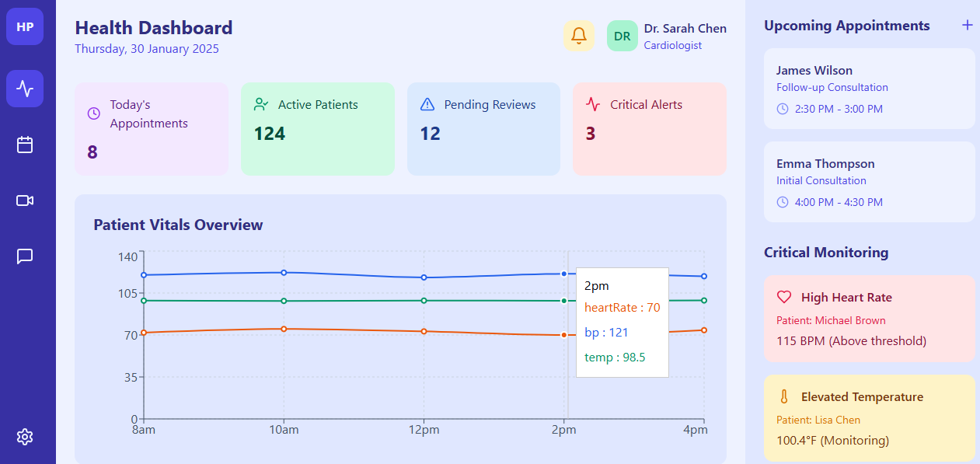Viewport: 980px width, 464px height.
Task: Open the Pending Reviews card
Action: click(483, 129)
